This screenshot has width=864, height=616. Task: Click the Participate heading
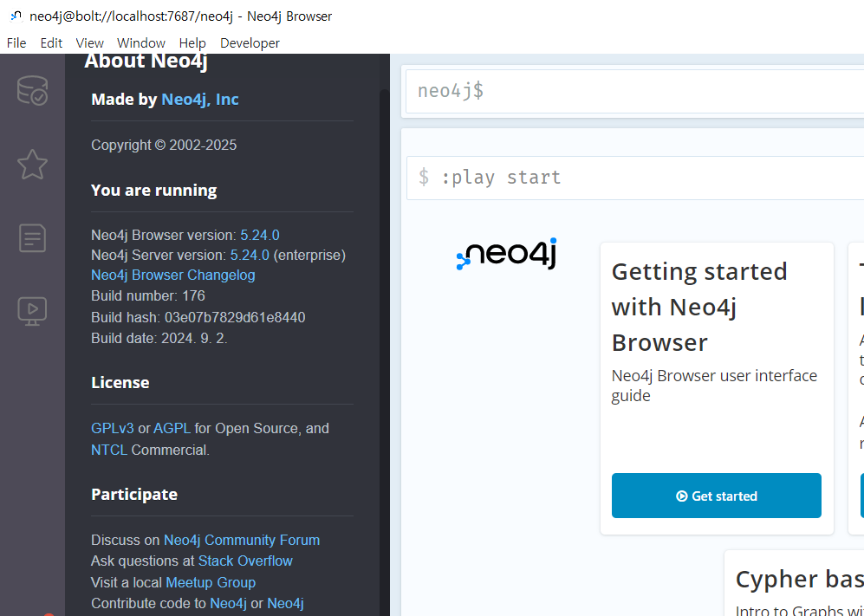[134, 494]
